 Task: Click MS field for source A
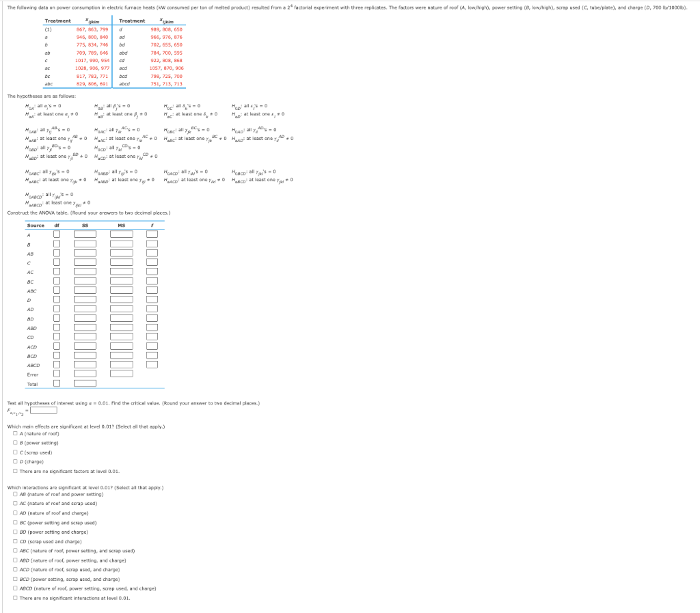click(122, 234)
